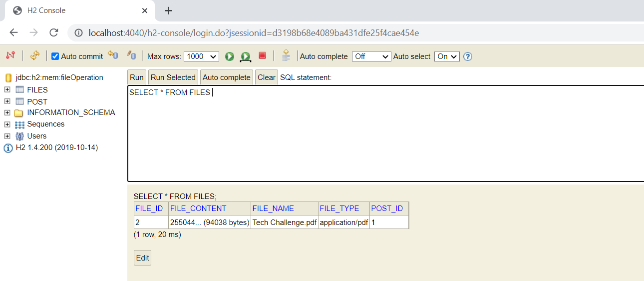644x281 pixels.
Task: Click the application/pdf cell
Action: [x=344, y=222]
